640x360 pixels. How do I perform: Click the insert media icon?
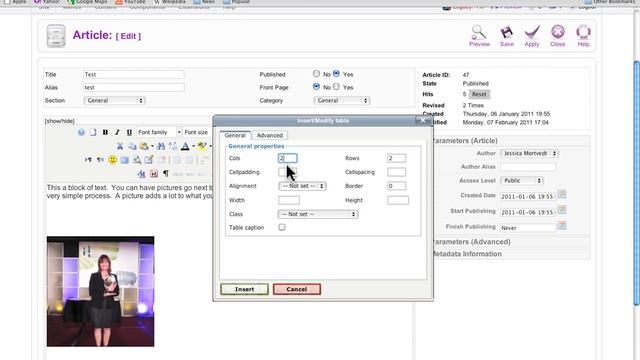(124, 160)
